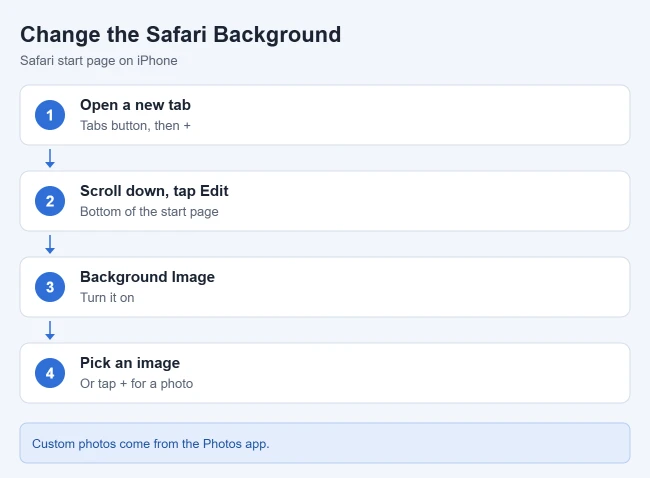Click the 'Turn it on' description
Image resolution: width=650 pixels, height=478 pixels.
point(107,297)
